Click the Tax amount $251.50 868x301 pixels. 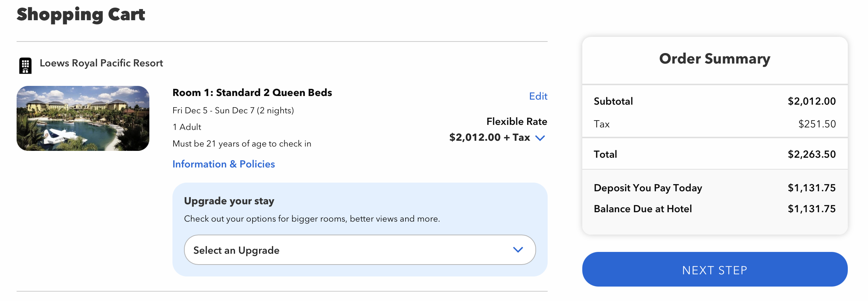pyautogui.click(x=817, y=124)
